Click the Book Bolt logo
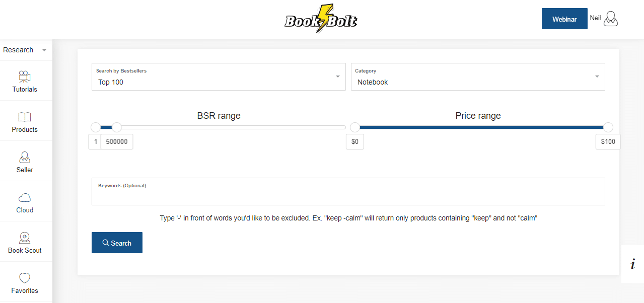644x303 pixels. [321, 19]
